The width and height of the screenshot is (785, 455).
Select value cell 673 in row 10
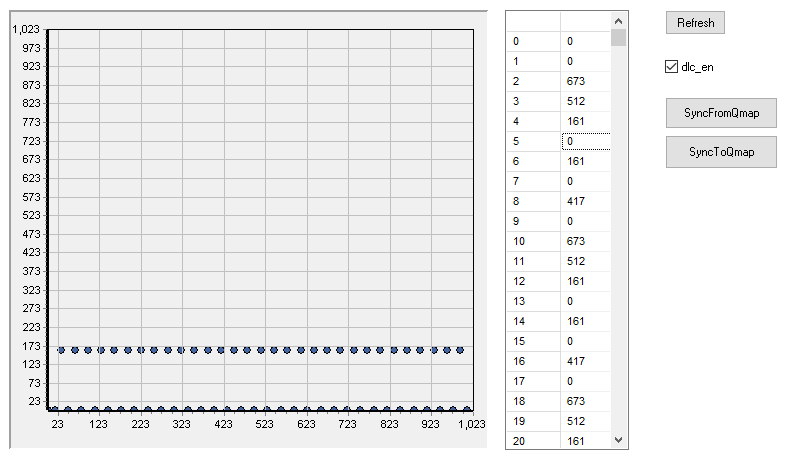(586, 241)
